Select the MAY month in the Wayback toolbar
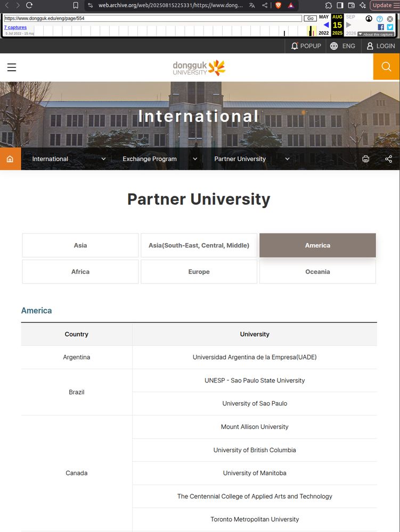 [x=324, y=16]
